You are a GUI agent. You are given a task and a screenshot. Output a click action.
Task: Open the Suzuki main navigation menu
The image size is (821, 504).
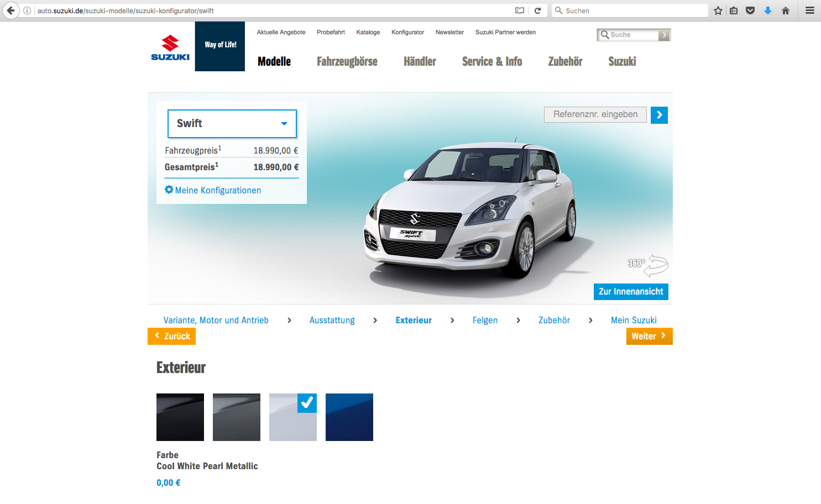(622, 61)
